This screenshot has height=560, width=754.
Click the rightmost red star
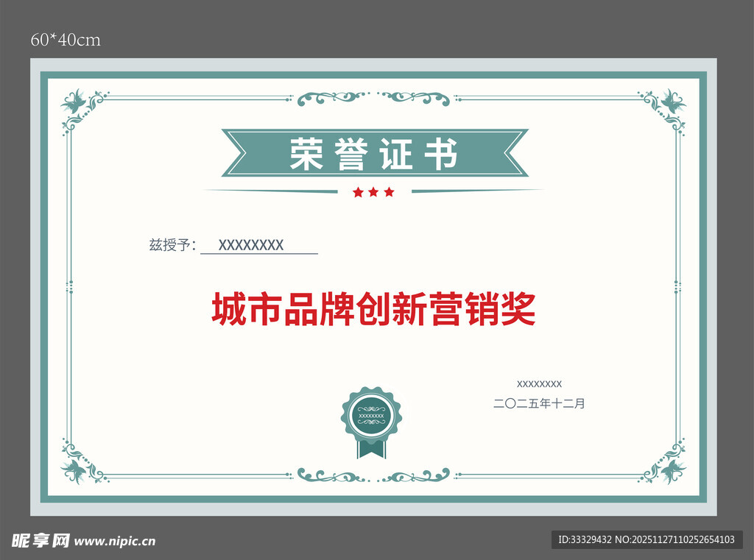tap(389, 192)
